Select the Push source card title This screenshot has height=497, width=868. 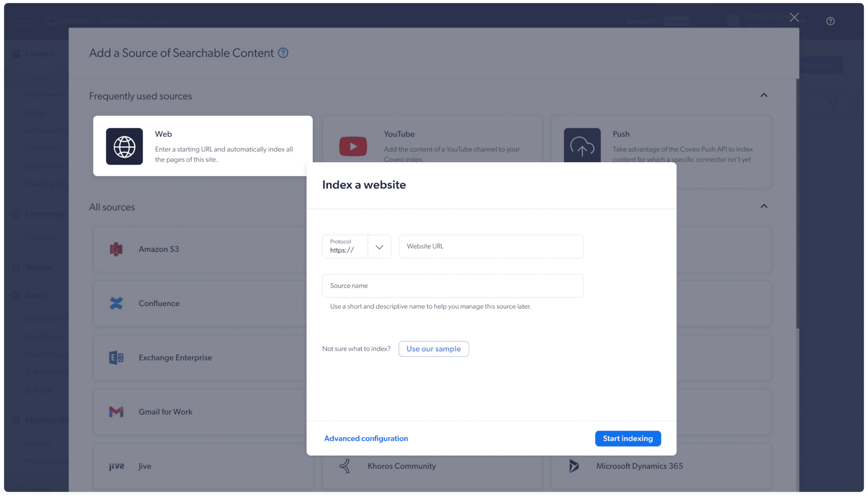coord(621,134)
